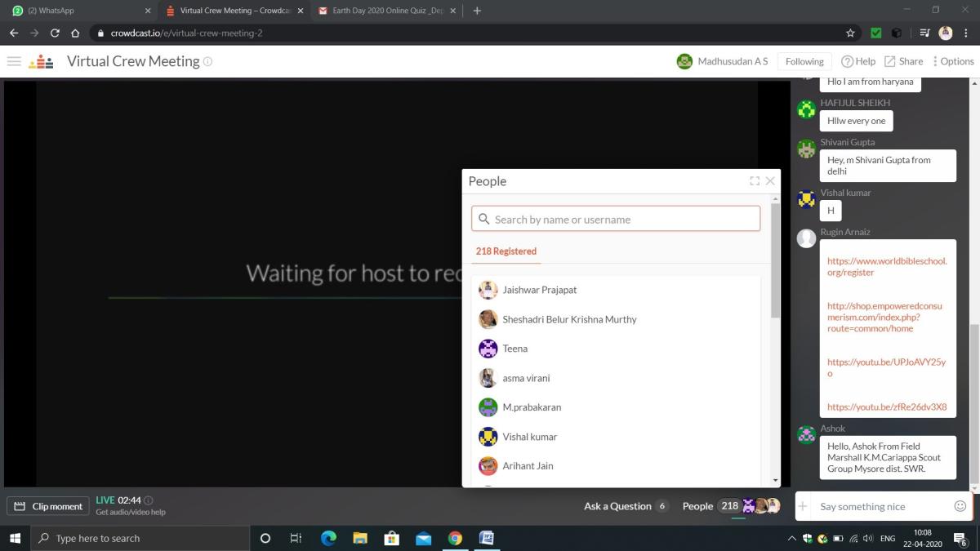Select Vishal kumar in the People panel list
The width and height of the screenshot is (980, 551).
click(616, 437)
